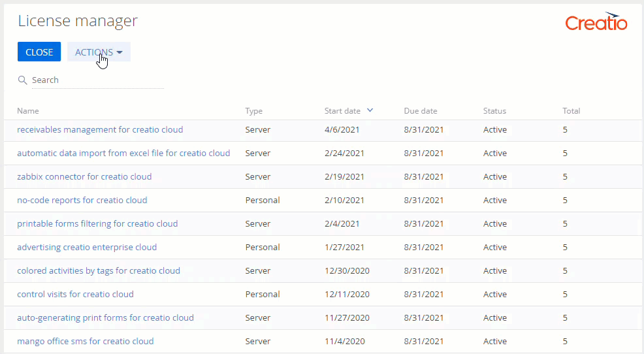Open mango office sms for creatio cloud

[x=86, y=342]
